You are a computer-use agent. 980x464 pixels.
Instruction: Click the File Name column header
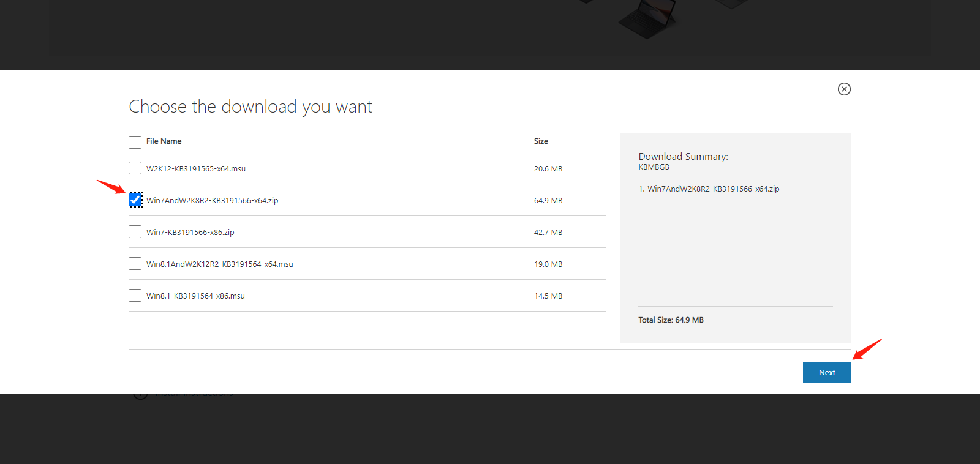(164, 141)
